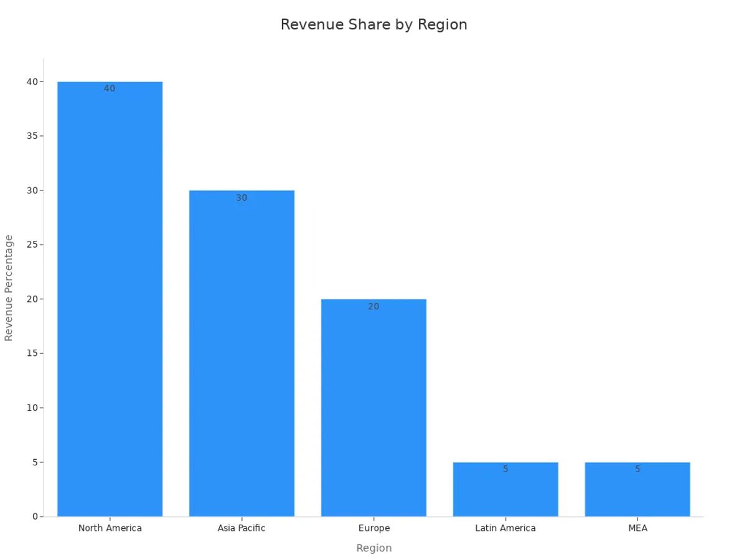The width and height of the screenshot is (747, 560).
Task: Click the MEA bar
Action: point(638,488)
